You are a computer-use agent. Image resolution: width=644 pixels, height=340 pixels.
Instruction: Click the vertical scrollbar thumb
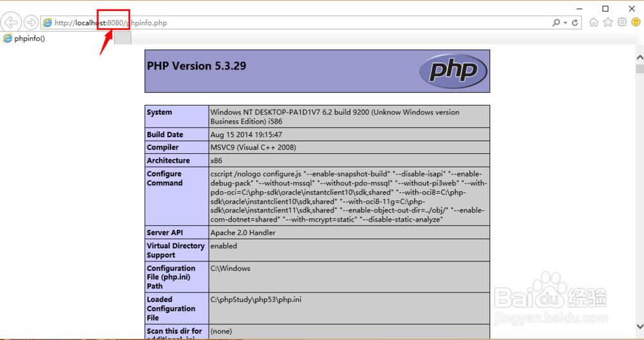(x=640, y=68)
